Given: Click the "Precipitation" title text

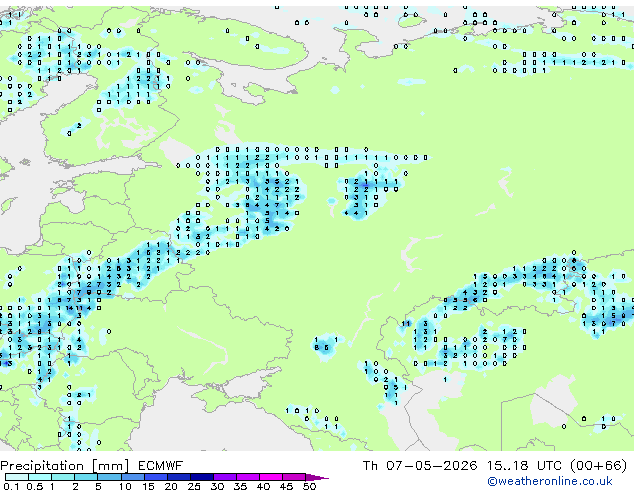Looking at the screenshot, I should tap(42, 466).
